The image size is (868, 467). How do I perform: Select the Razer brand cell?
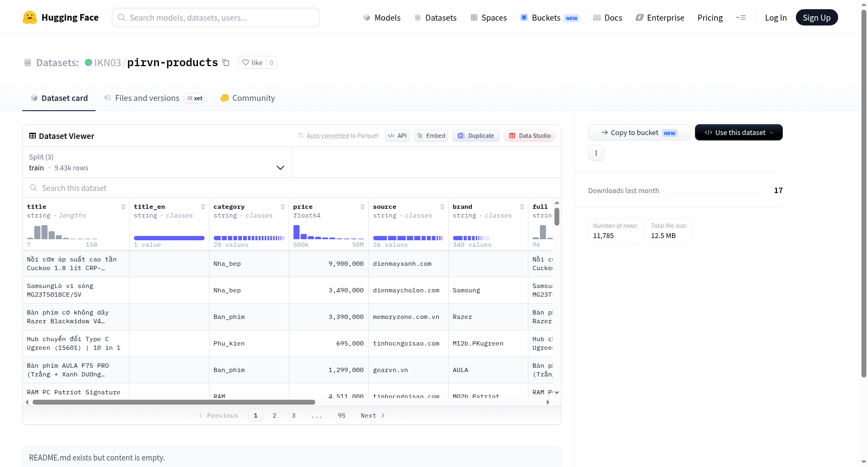[489, 317]
